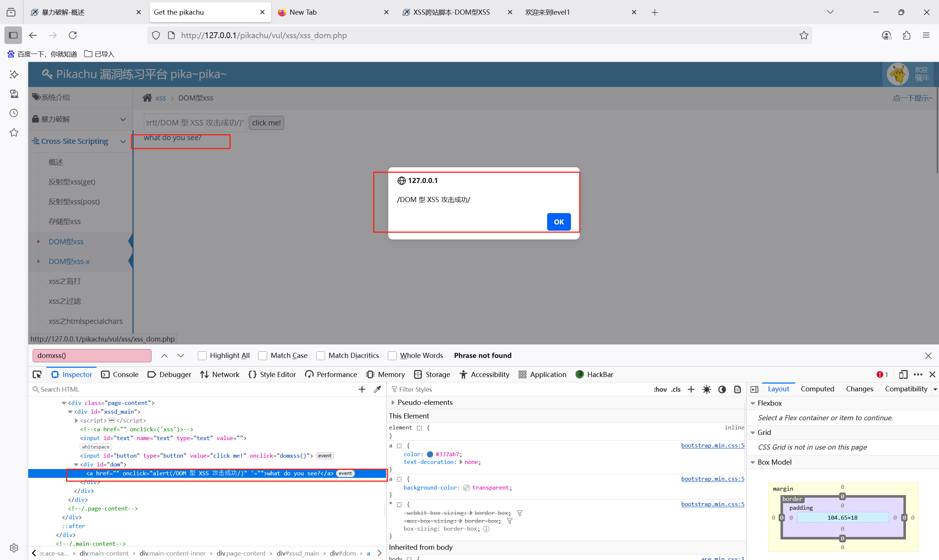Switch to the Memory tab
The height and width of the screenshot is (560, 939).
[x=386, y=374]
